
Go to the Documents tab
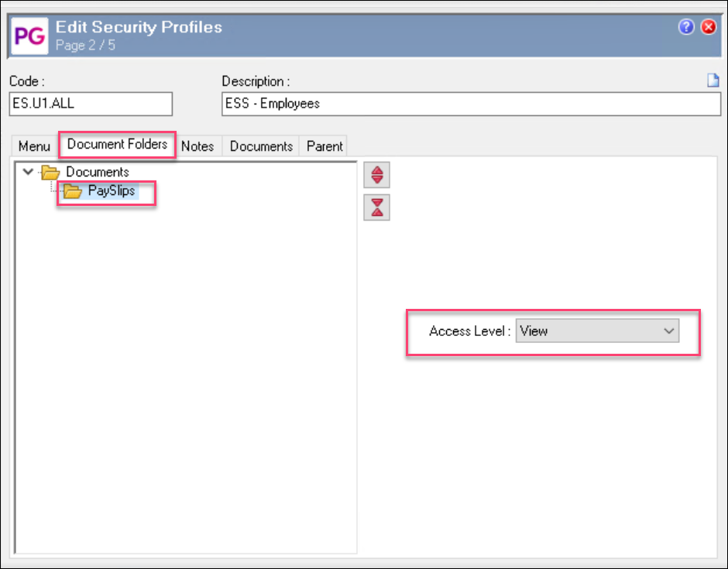261,146
